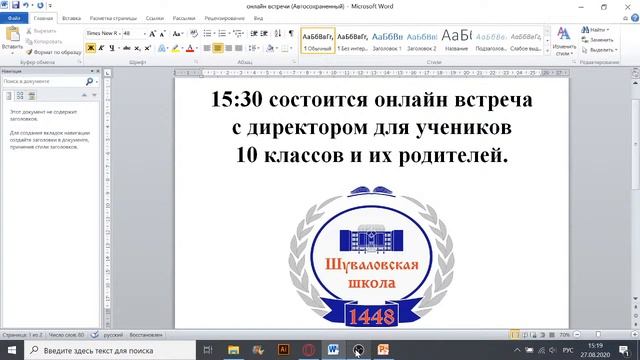Open PowerPoint from the taskbar

[383, 350]
